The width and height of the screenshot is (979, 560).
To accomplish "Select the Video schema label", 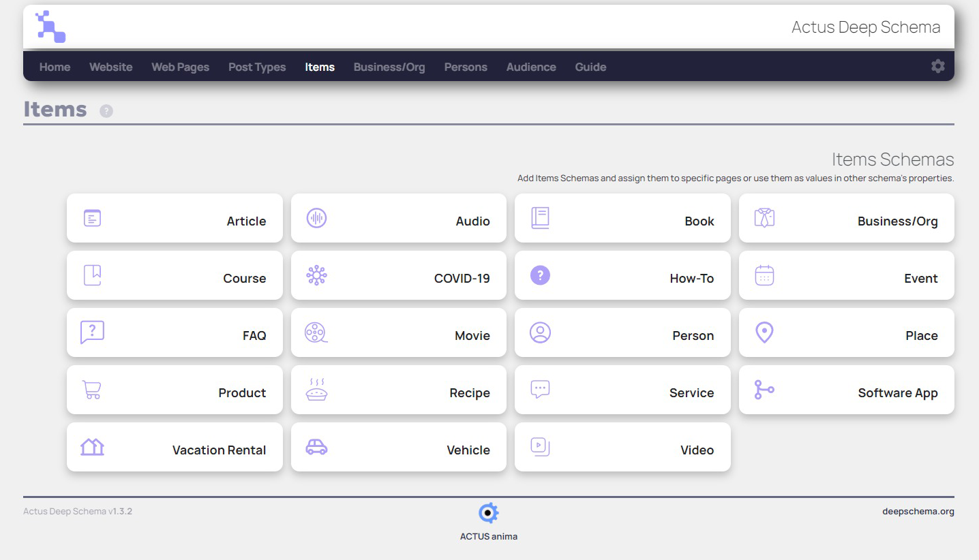I will click(x=697, y=450).
